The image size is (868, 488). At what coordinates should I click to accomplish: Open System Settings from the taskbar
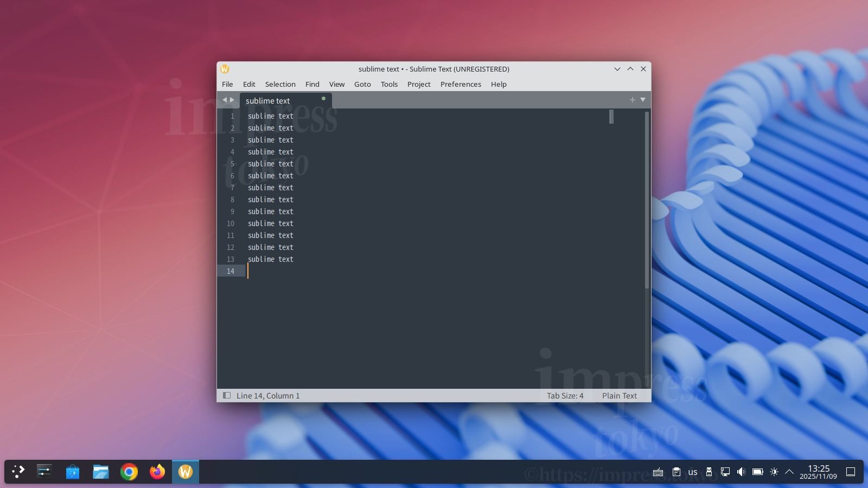pyautogui.click(x=44, y=472)
